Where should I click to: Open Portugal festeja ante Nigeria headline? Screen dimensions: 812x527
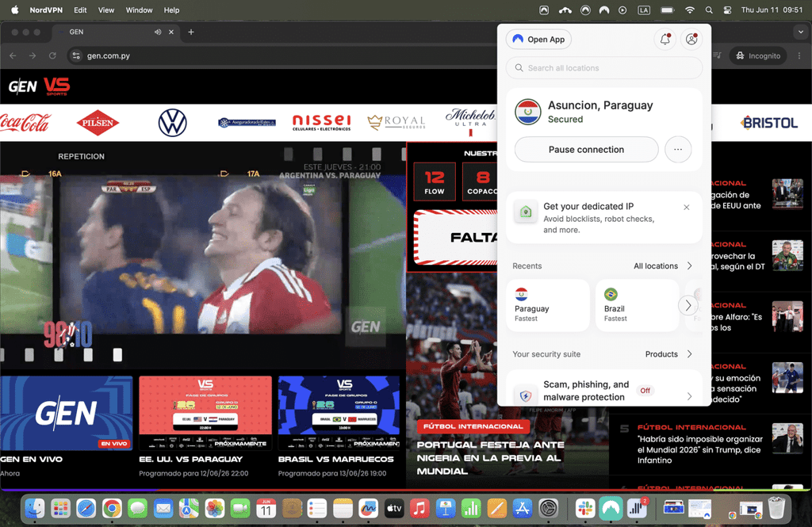coord(490,458)
